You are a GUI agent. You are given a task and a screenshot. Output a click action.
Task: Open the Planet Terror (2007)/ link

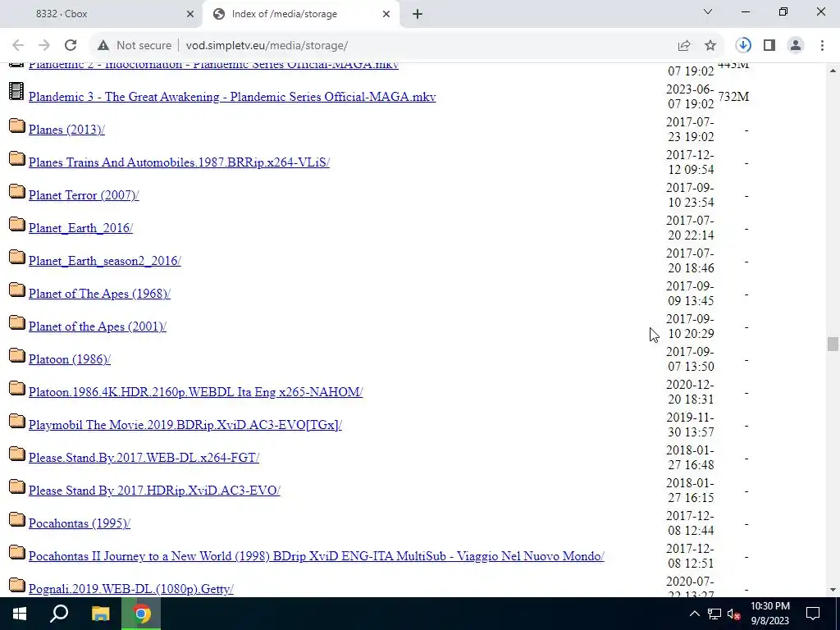click(x=84, y=195)
